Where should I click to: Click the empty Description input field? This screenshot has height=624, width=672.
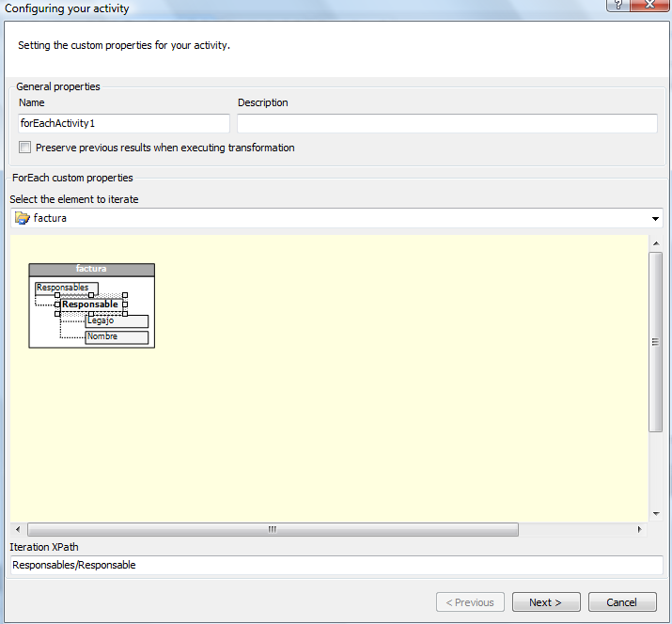click(x=447, y=123)
